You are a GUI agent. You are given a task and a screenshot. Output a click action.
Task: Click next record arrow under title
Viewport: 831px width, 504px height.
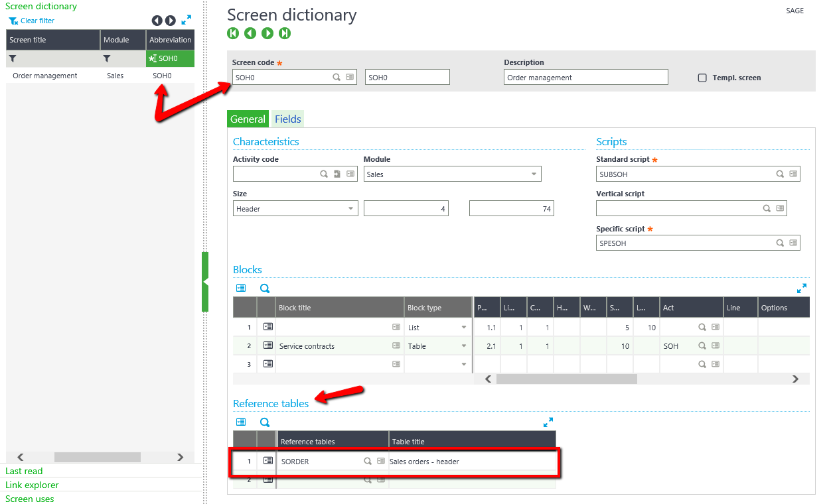267,33
